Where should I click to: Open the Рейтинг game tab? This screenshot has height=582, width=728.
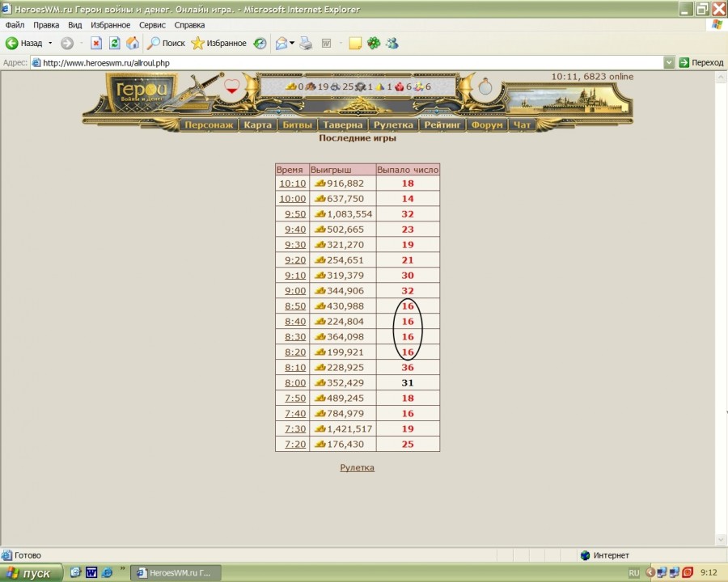[442, 124]
